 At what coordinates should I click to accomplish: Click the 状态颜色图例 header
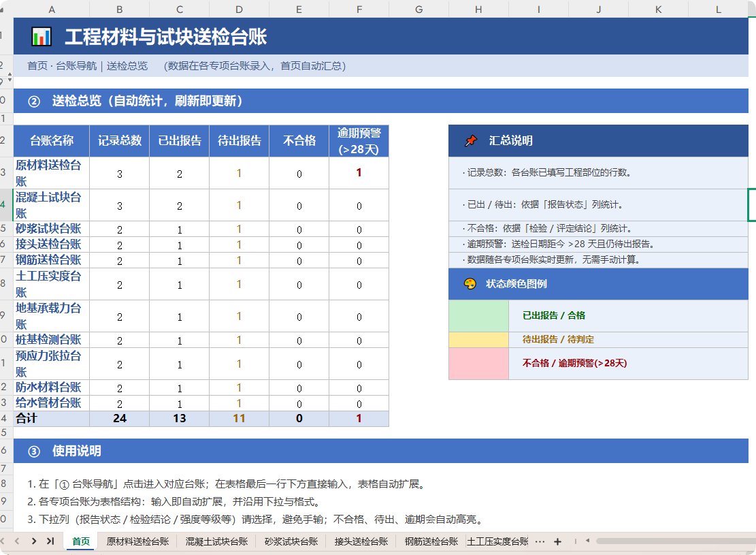(x=598, y=284)
